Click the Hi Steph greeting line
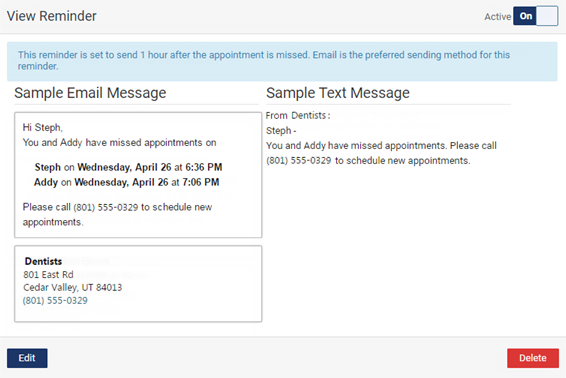The image size is (566, 378). (43, 127)
